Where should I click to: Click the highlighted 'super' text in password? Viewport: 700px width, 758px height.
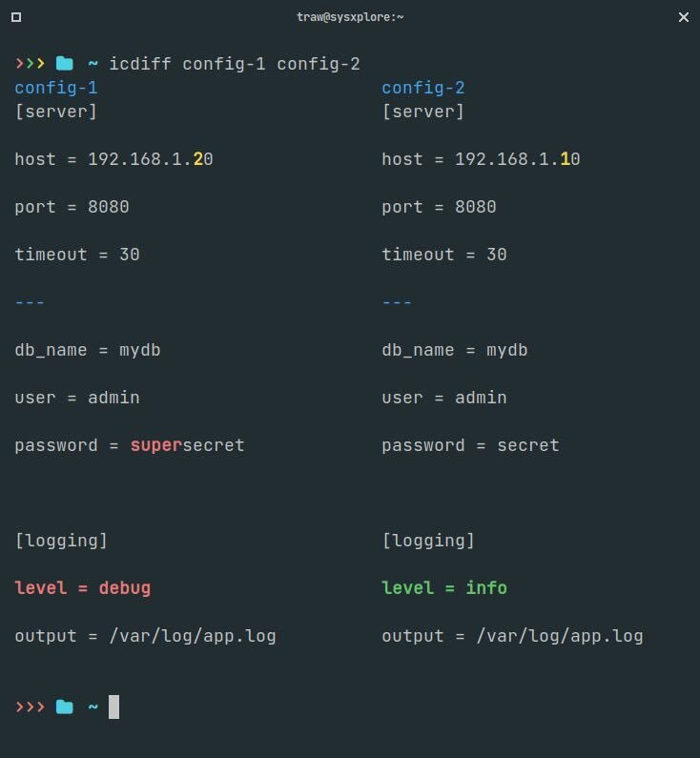pos(155,445)
